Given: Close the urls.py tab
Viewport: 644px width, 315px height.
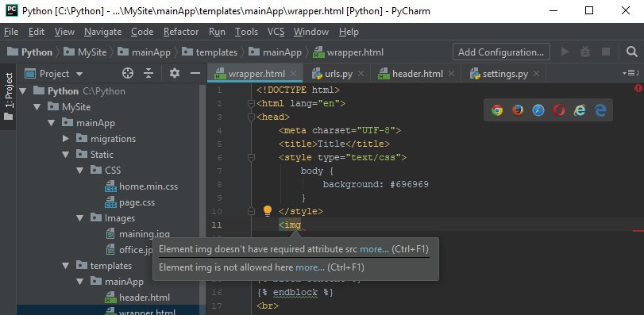Looking at the screenshot, I should tap(361, 74).
